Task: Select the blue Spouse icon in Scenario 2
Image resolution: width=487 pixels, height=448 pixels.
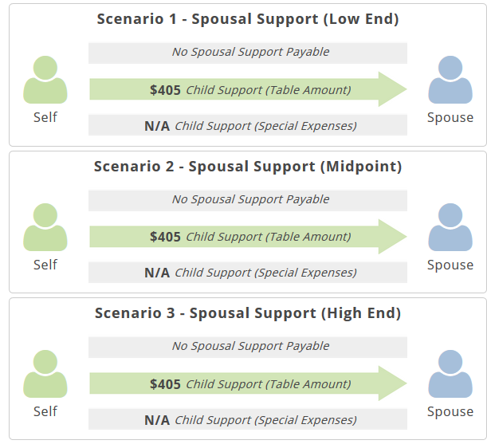Action: tap(450, 227)
